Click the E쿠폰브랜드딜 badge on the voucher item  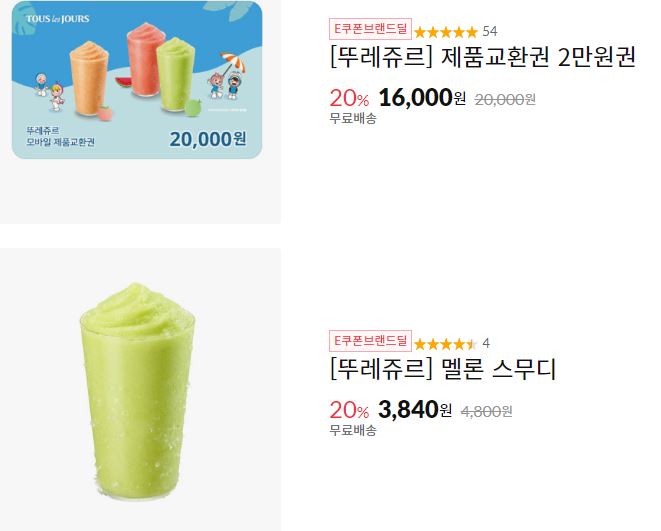click(370, 29)
